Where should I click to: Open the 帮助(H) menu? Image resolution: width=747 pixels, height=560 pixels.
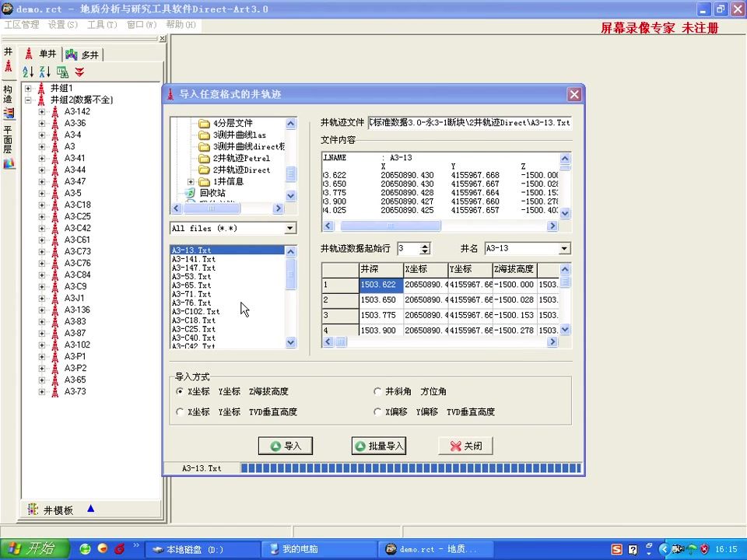181,25
